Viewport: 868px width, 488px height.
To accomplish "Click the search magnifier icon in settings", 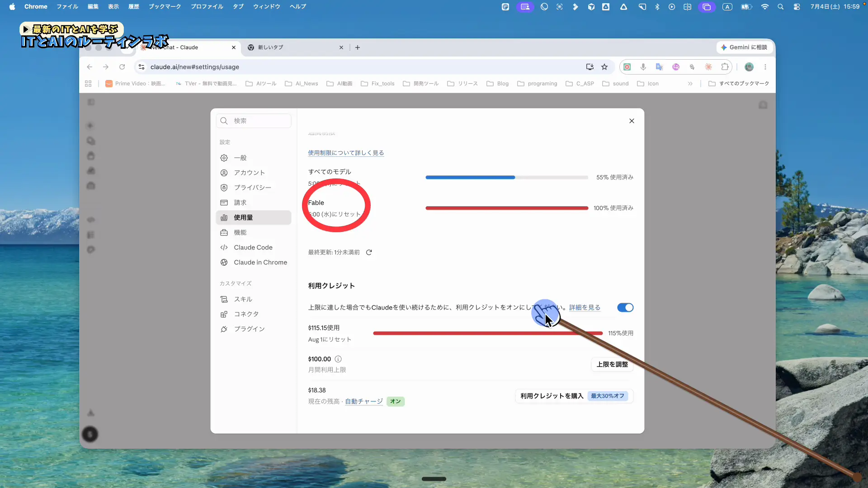I will tap(224, 121).
